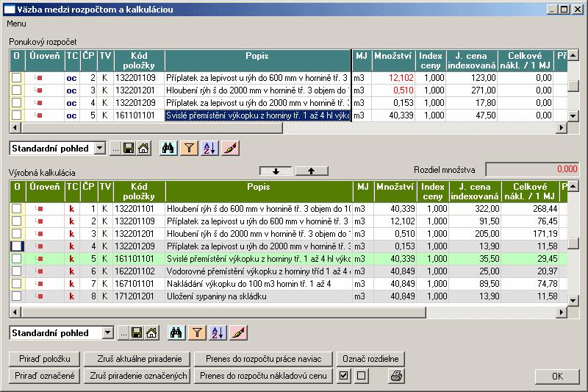588x392 pixels.
Task: Click cost value 171,19 in lower table
Action: point(545,234)
